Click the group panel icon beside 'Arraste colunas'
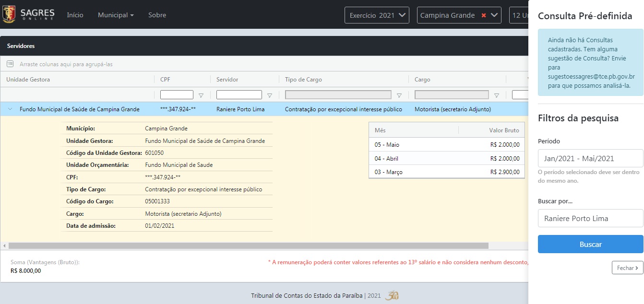The image size is (644, 304). pos(10,64)
